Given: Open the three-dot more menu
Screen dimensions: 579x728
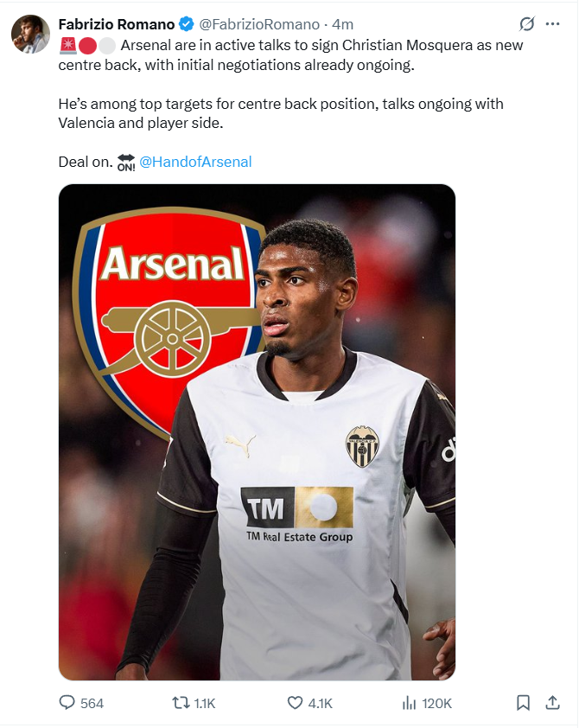Looking at the screenshot, I should (552, 23).
